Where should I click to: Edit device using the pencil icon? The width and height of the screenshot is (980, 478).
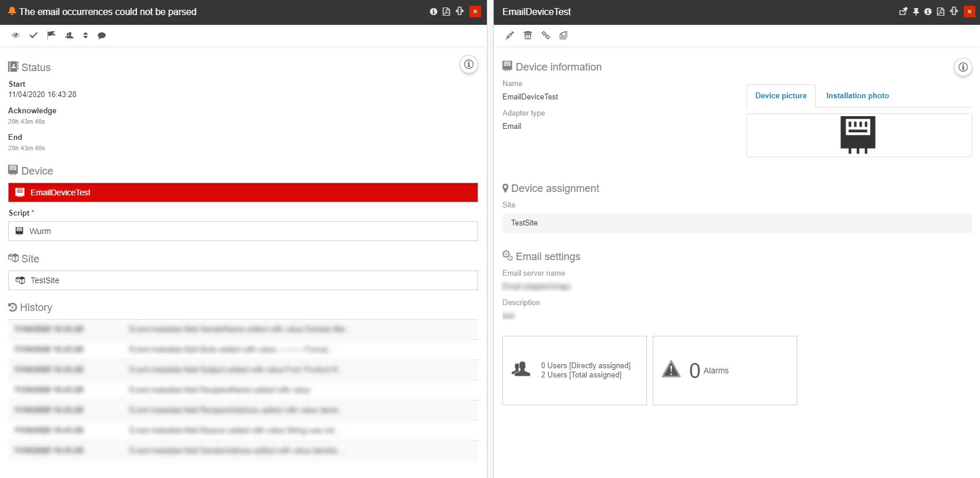pyautogui.click(x=510, y=35)
